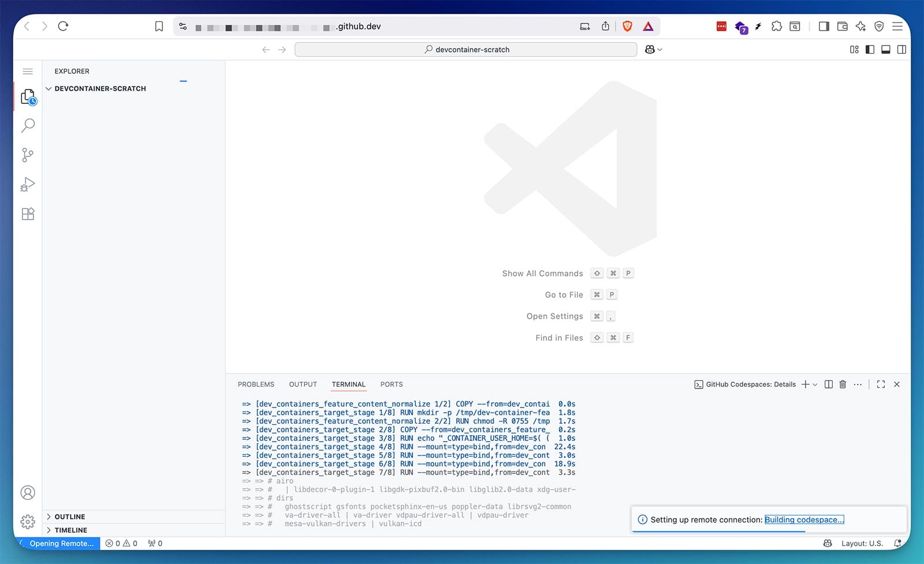Click the Accounts icon in activity bar

28,492
